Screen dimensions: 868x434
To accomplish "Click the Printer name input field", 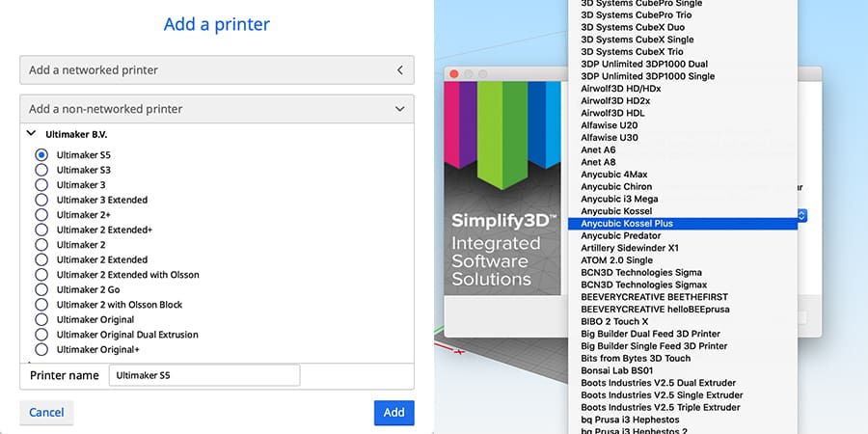I will 204,375.
